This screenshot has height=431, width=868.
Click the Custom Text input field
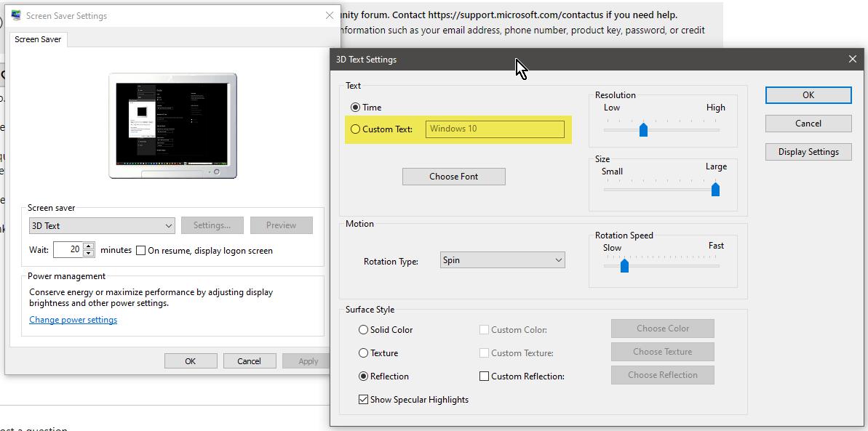coord(495,129)
